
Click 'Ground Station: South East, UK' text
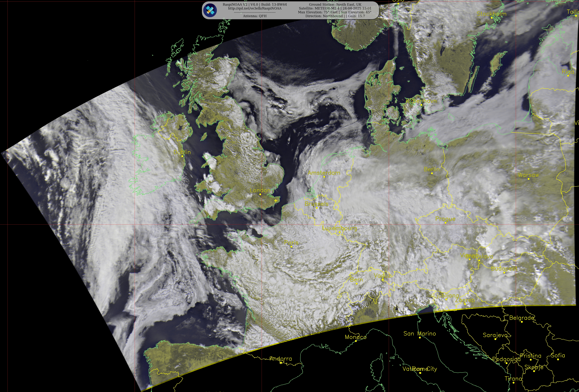[x=335, y=4]
